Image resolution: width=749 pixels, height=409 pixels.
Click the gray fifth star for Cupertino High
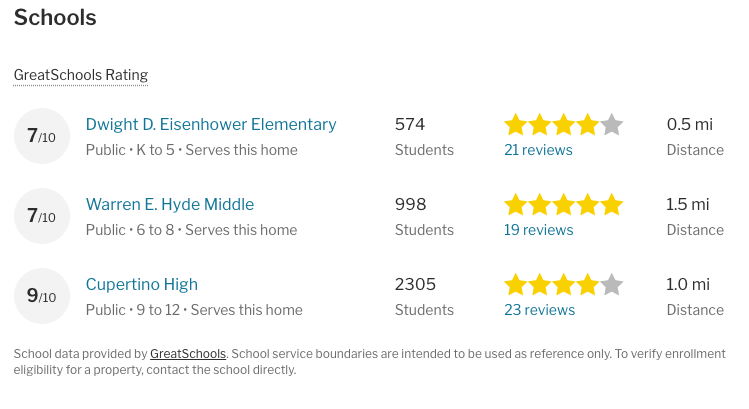[611, 284]
